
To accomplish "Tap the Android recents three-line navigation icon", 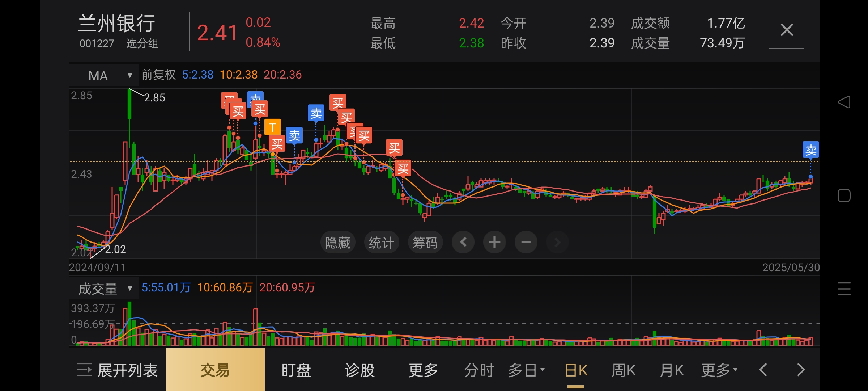I will pyautogui.click(x=844, y=289).
